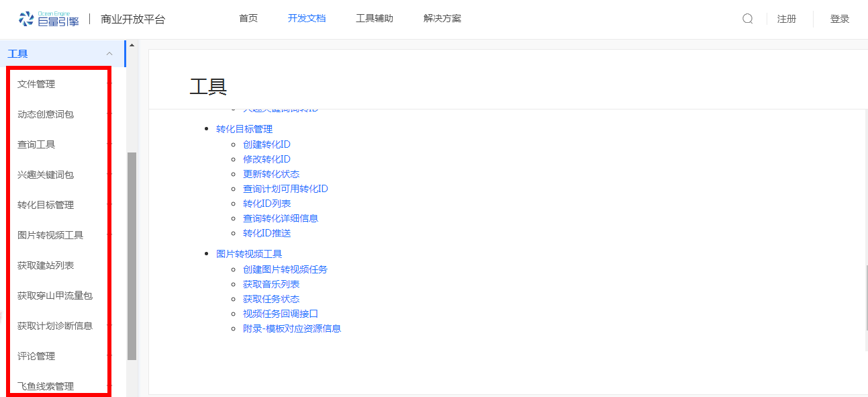The width and height of the screenshot is (868, 397).
Task: Click the 登录 button
Action: (x=840, y=19)
